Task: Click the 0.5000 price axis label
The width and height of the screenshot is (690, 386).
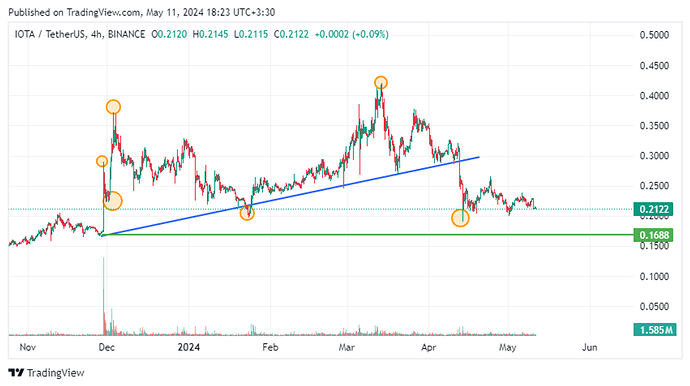Action: [x=654, y=35]
